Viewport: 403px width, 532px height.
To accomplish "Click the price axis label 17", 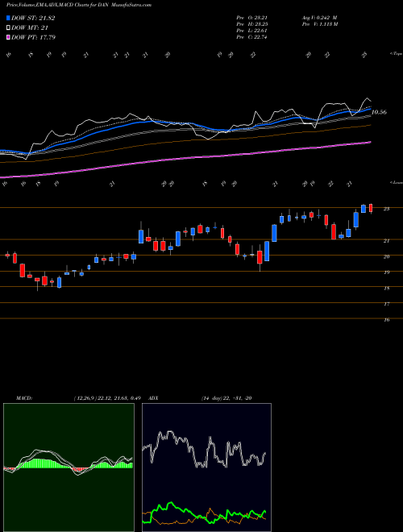I will 386,304.
